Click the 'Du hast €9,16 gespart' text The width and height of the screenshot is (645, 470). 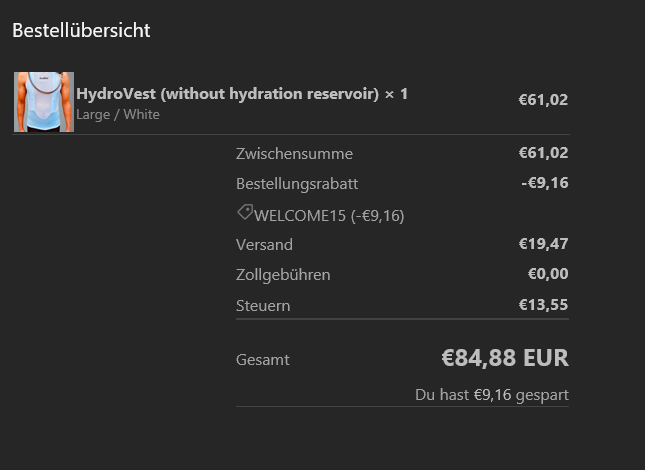click(x=491, y=395)
